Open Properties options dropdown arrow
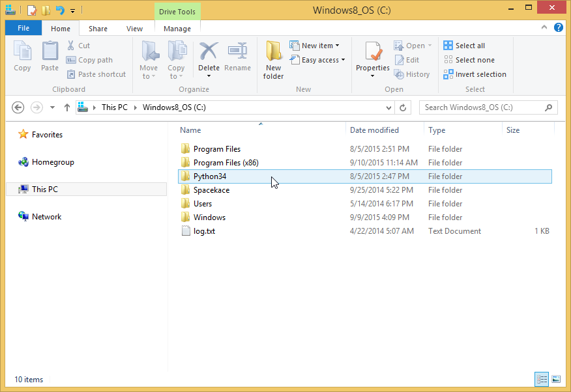The height and width of the screenshot is (392, 571). coord(373,76)
